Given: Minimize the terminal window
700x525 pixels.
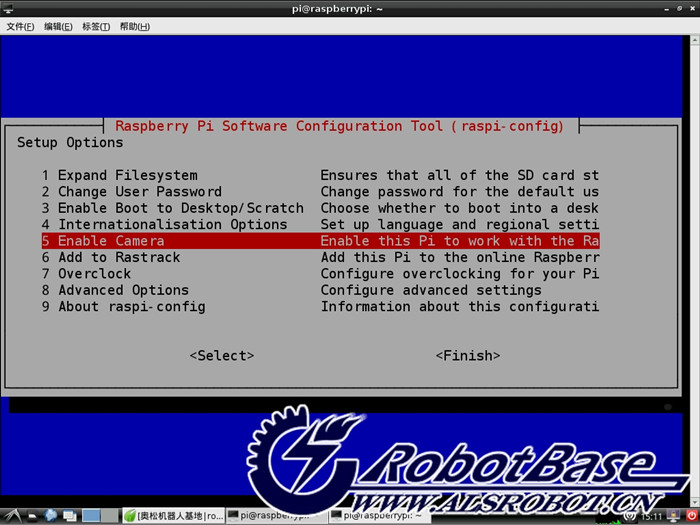Looking at the screenshot, I should click(x=667, y=8).
